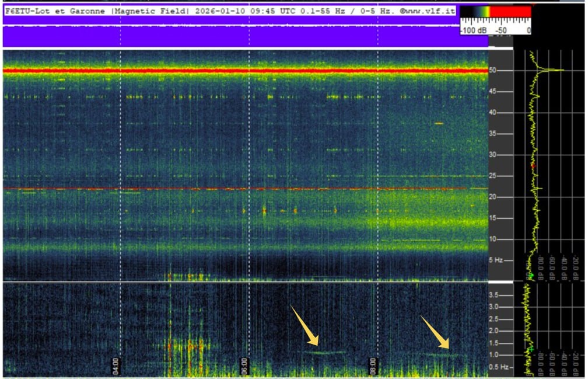
Task: Click the 3.5 label on lower axis
Action: coord(494,295)
